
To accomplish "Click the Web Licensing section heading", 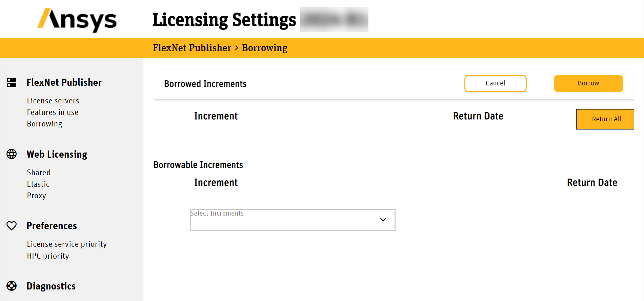I will [x=57, y=154].
